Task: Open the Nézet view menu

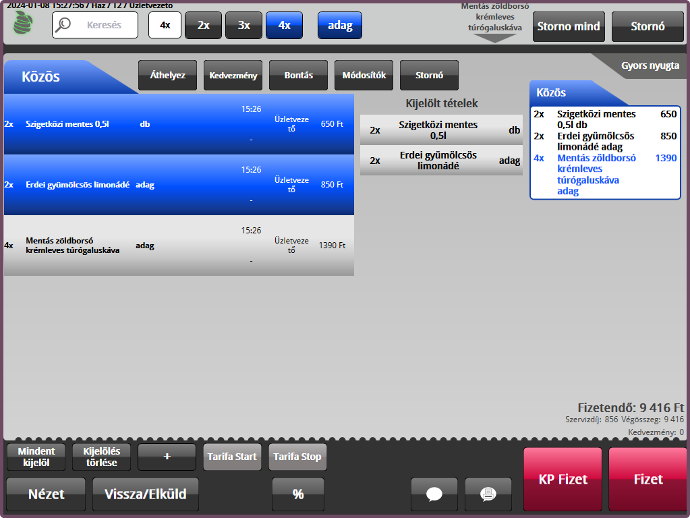Action: [x=46, y=494]
